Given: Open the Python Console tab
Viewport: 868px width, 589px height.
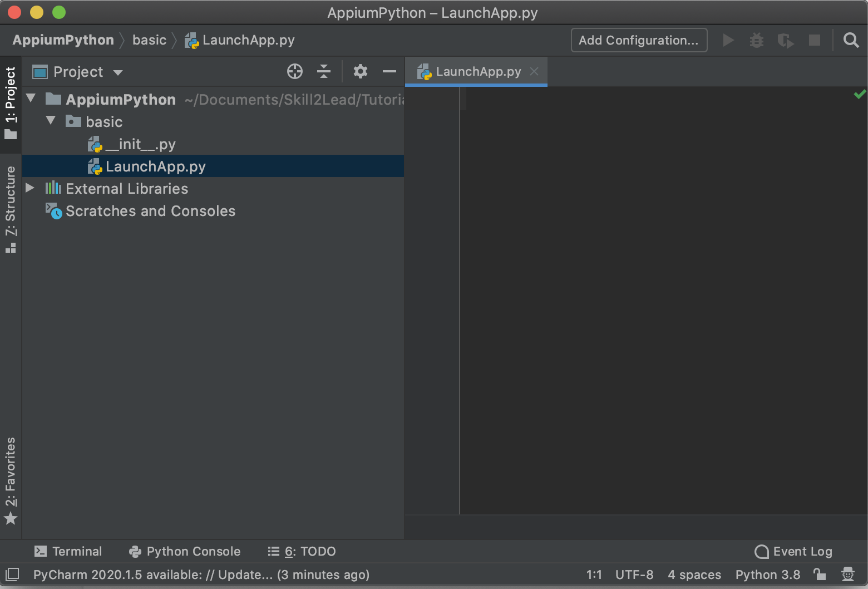Looking at the screenshot, I should pos(185,551).
